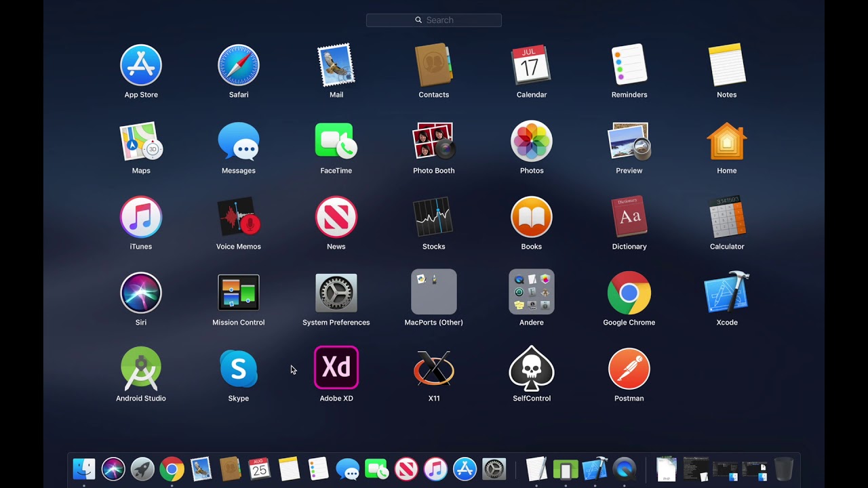Open the News app in Launchpad
Viewport: 868px width, 488px height.
point(336,217)
